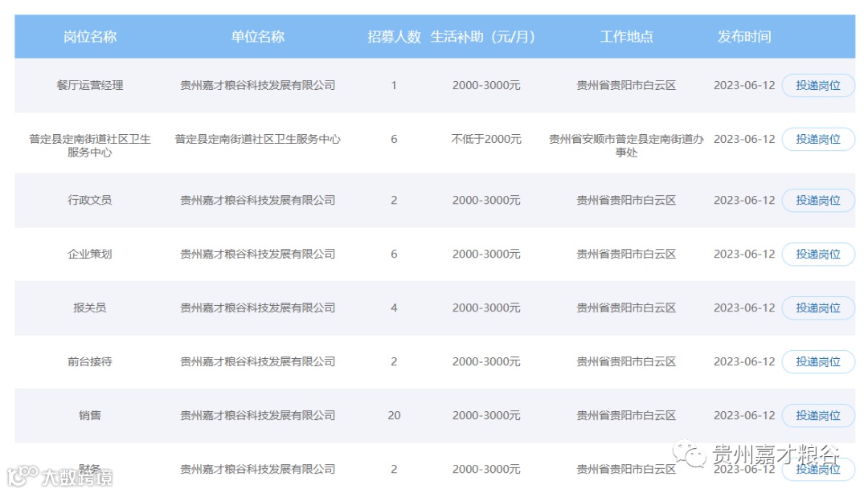
Task: Click 贵州嘉才粮谷科技发展有限公司 in 销售 row
Action: tap(257, 415)
